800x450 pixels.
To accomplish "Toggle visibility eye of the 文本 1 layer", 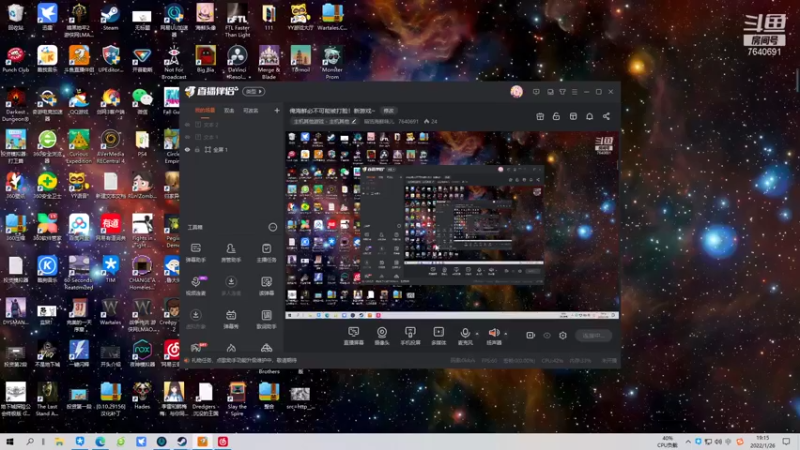I will click(x=187, y=137).
